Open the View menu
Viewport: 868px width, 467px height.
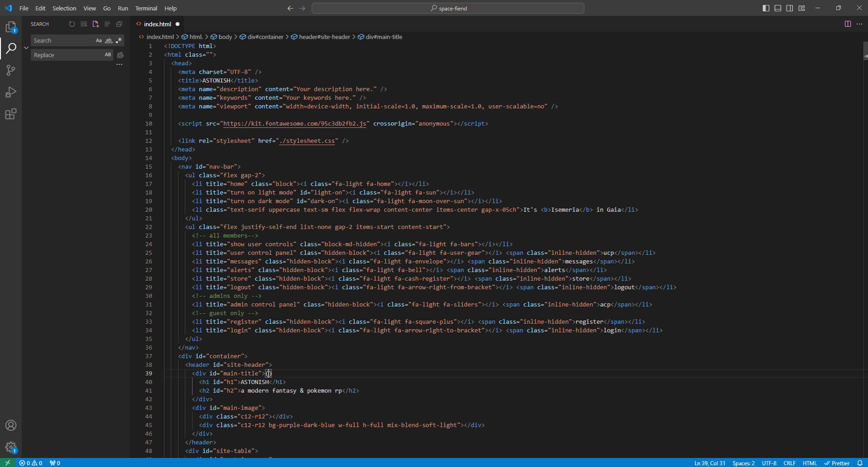pyautogui.click(x=90, y=8)
